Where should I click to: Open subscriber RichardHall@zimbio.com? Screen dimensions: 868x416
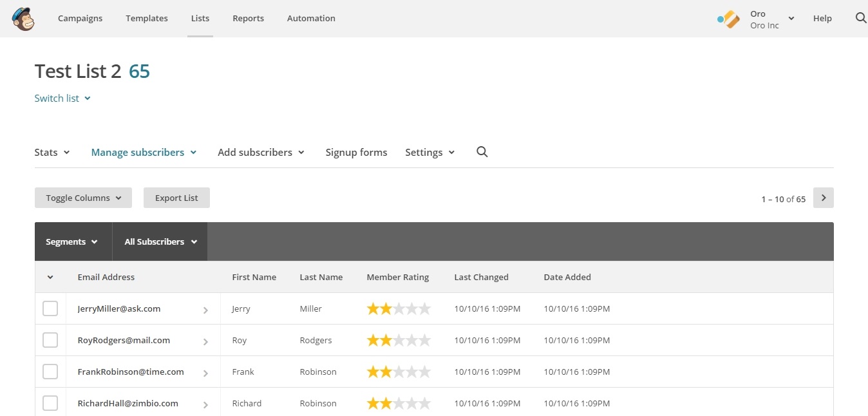point(127,403)
